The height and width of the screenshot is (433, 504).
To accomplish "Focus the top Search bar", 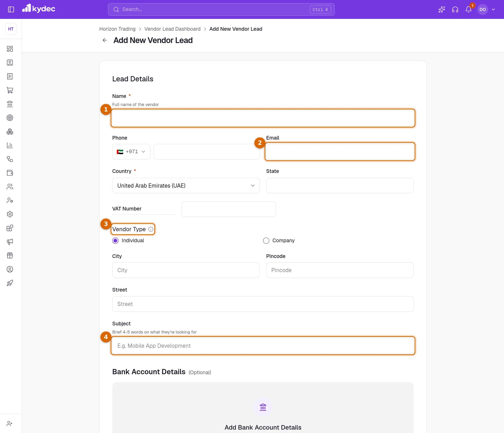I will [221, 9].
